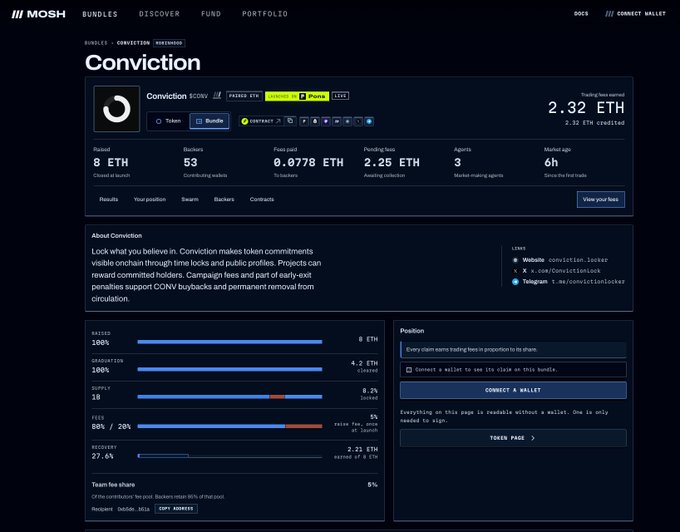680x532 pixels.
Task: Click the 0.0778 ETH fees paid value
Action: click(x=308, y=163)
